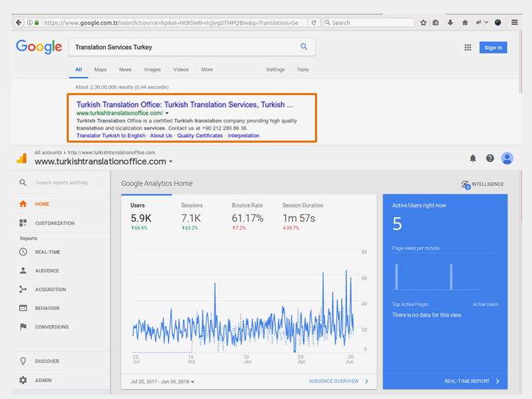Screen dimensions: 532x399
Task: Open the HOME sidebar item
Action: click(x=61, y=204)
